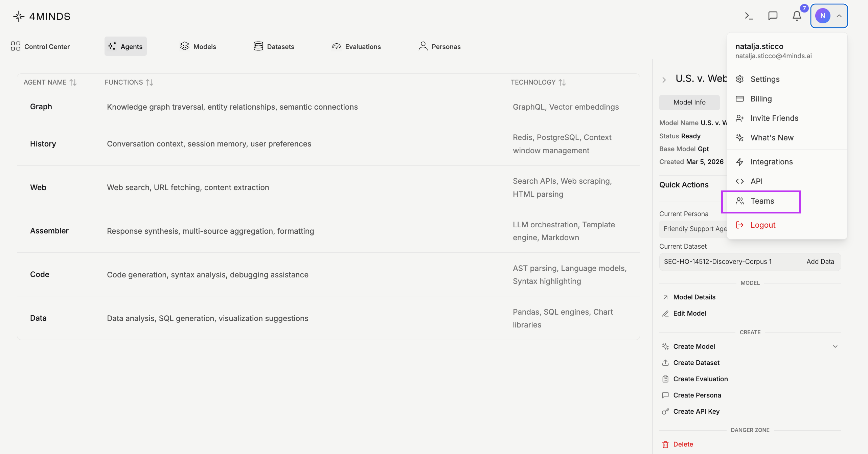Viewport: 868px width, 454px height.
Task: Click the Create Model sparkle icon
Action: pos(665,346)
